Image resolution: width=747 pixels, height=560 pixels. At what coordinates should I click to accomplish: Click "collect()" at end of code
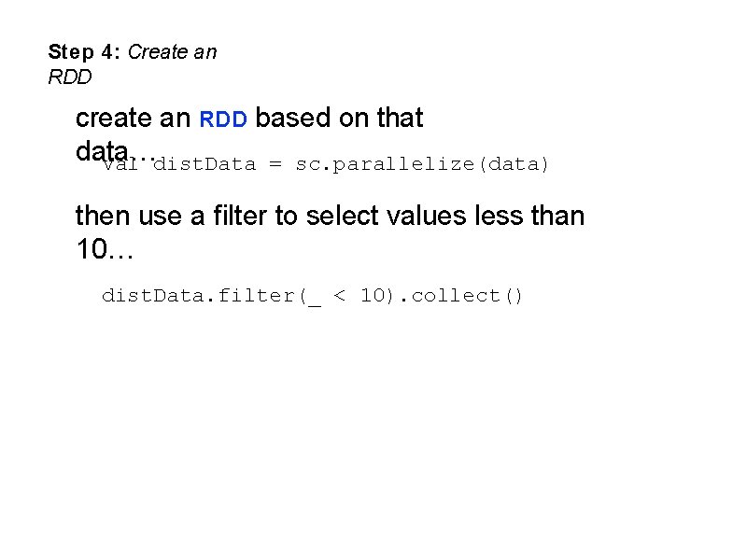(468, 296)
